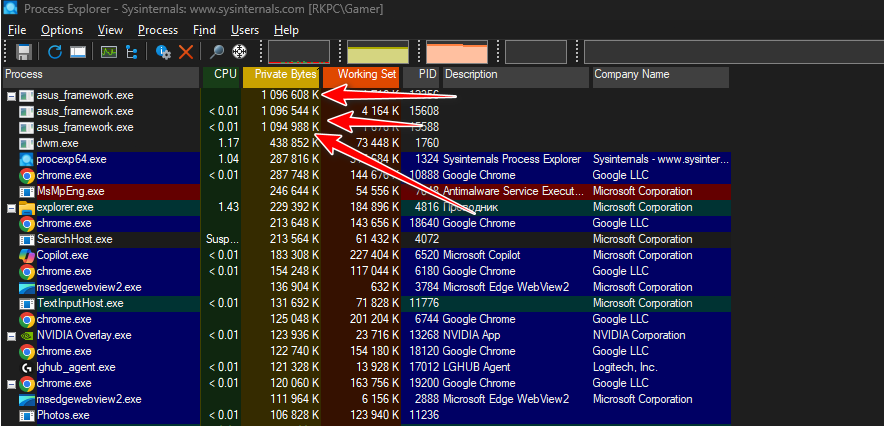
Task: Open the Help menu
Action: coord(286,30)
